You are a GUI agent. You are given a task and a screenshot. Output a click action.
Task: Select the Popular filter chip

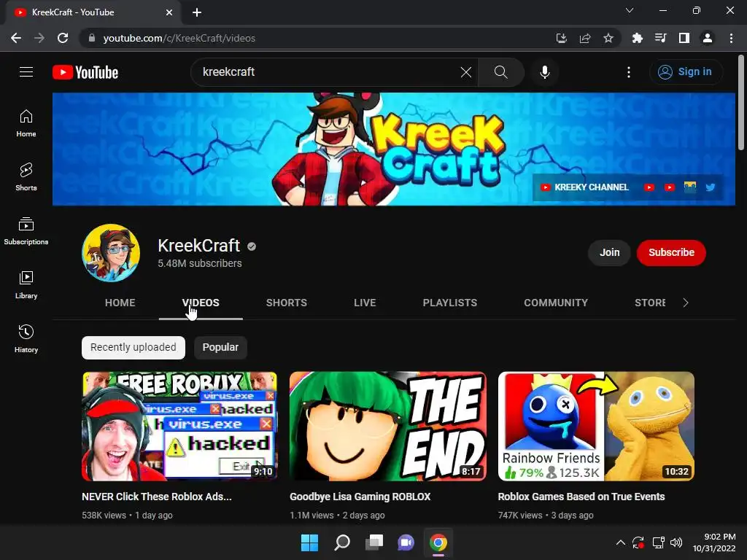[220, 347]
